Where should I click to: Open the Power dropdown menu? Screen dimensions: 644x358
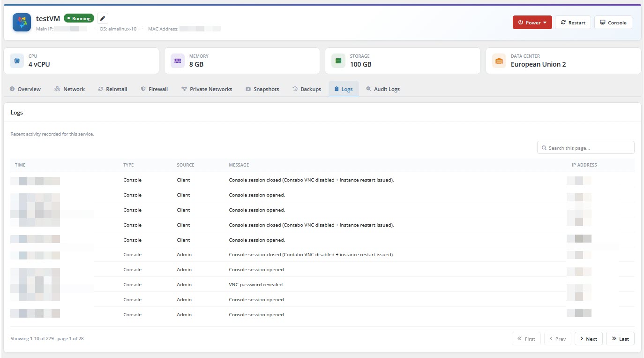pyautogui.click(x=532, y=23)
